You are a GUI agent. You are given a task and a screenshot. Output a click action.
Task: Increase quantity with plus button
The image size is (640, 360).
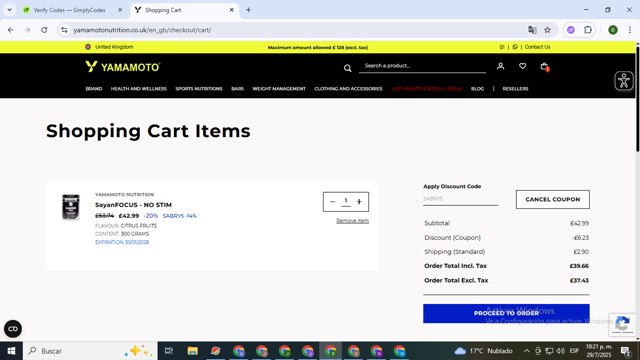[x=359, y=202]
